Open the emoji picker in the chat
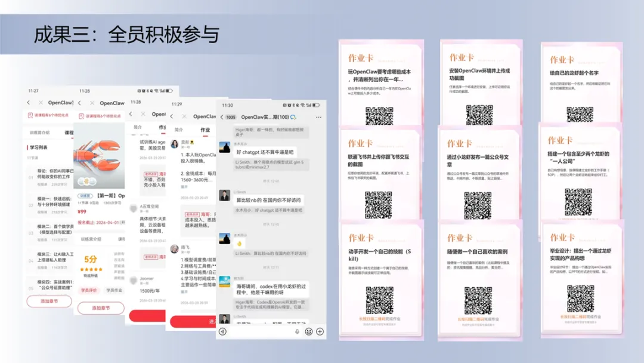The height and width of the screenshot is (363, 644). pos(309,331)
